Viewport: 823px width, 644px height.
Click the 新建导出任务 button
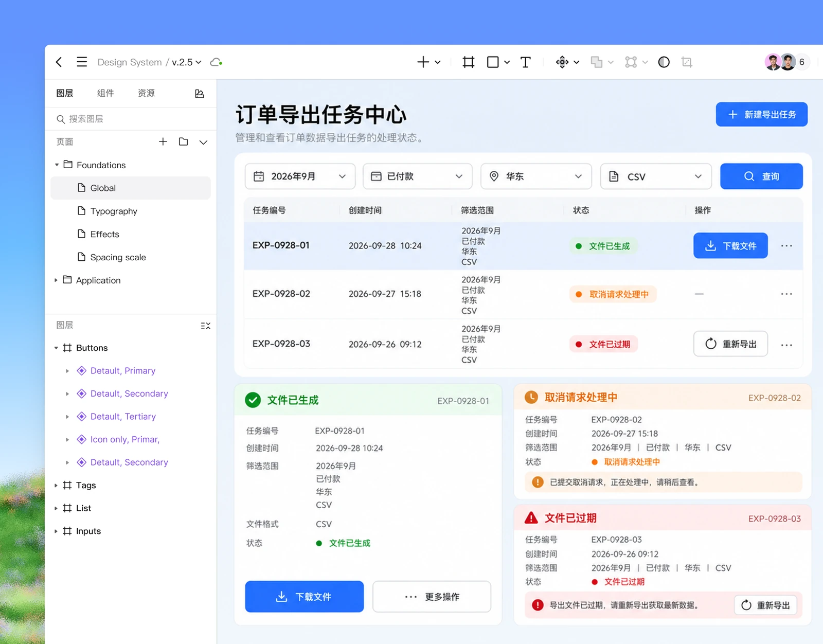[x=761, y=114]
